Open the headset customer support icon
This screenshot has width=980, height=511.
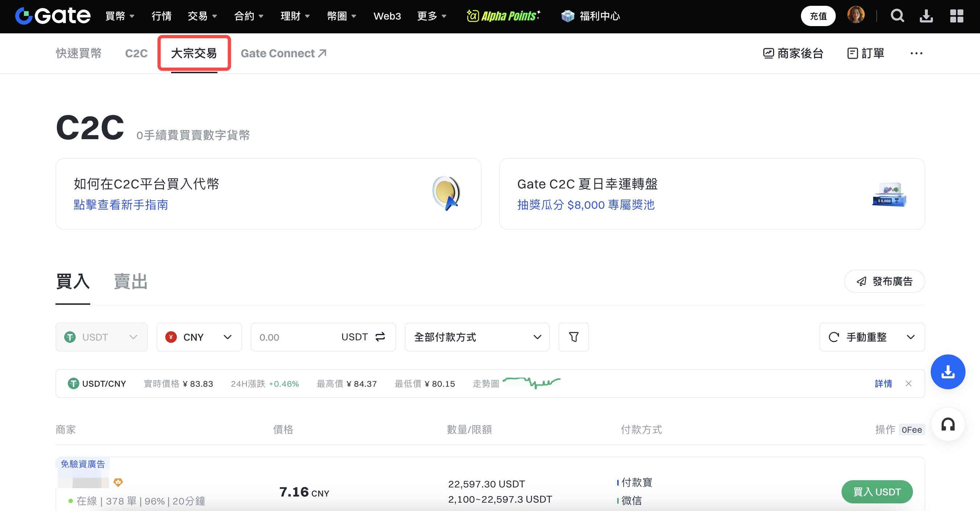(948, 425)
